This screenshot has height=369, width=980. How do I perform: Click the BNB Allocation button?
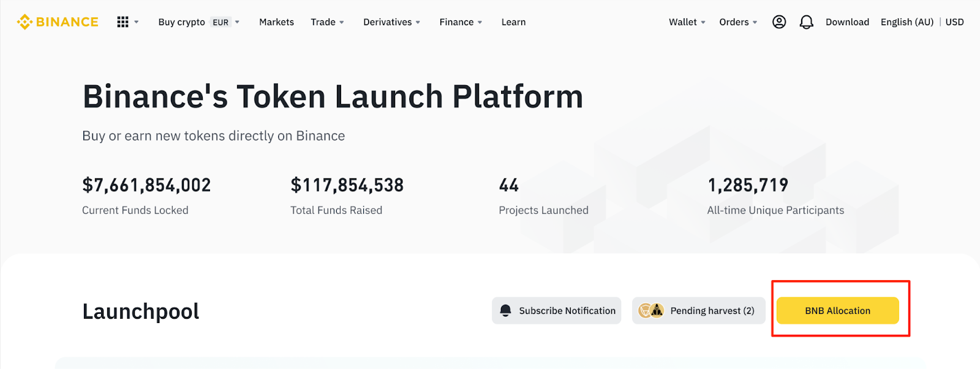[837, 311]
